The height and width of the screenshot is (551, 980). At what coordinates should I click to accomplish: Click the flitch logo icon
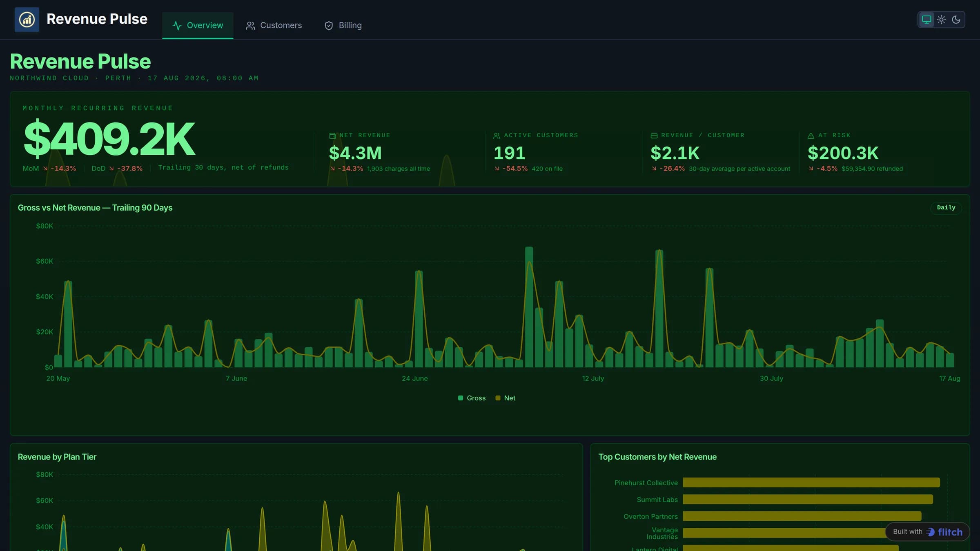point(931,532)
